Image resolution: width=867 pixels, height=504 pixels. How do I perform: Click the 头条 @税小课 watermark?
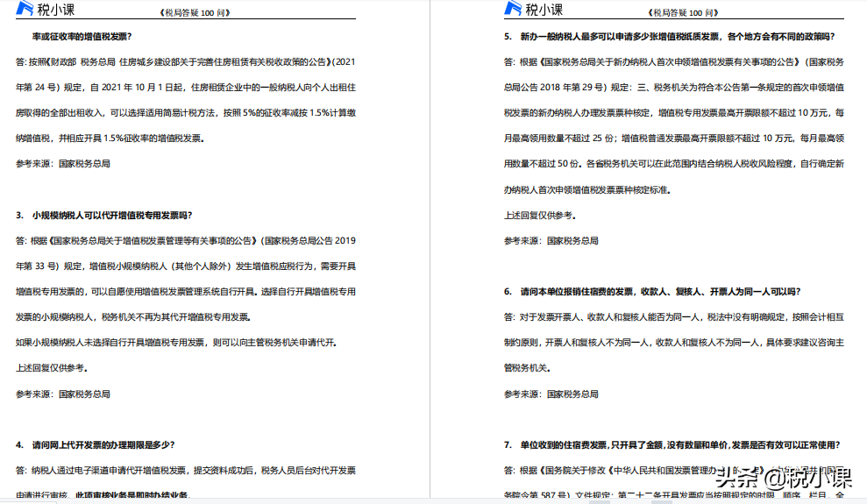(783, 479)
